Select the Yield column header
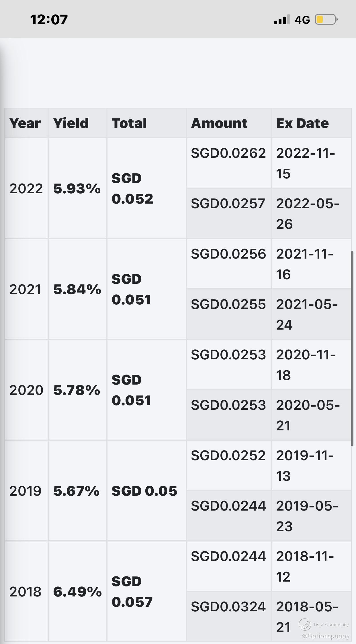 [71, 123]
